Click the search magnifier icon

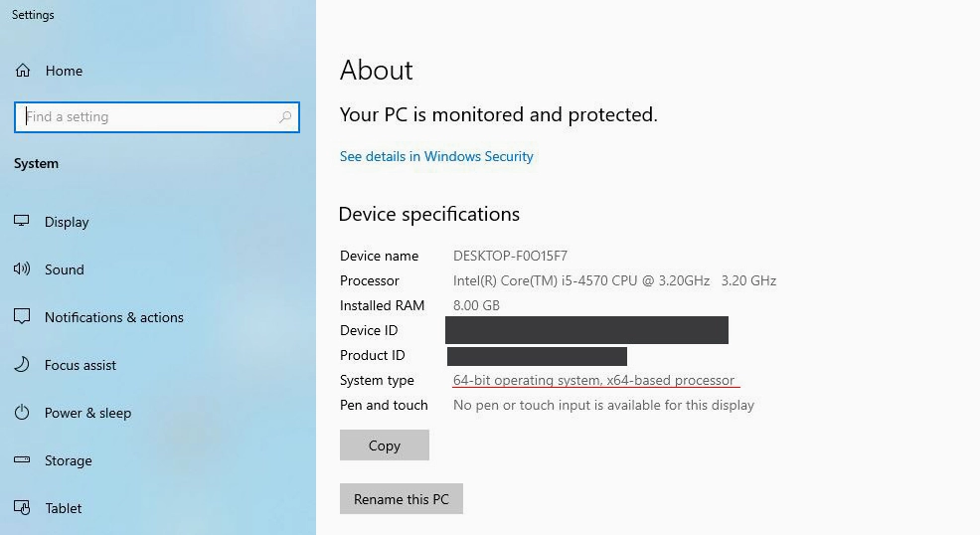click(x=285, y=117)
